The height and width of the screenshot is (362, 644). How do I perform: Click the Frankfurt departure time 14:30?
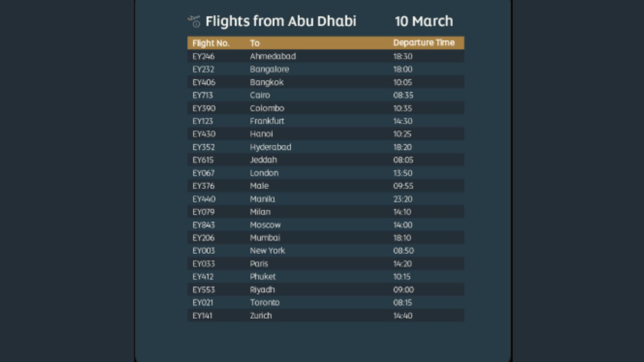pos(403,121)
